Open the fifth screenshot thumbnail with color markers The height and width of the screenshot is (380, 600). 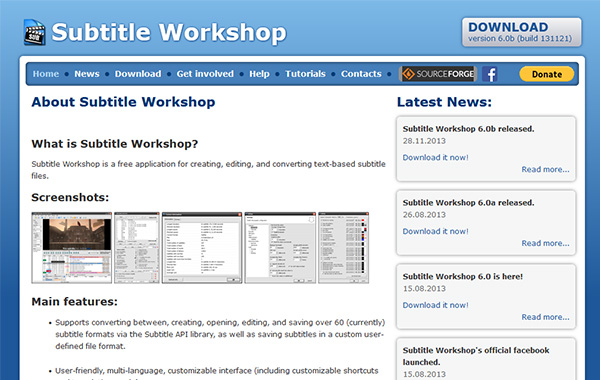[x=344, y=248]
